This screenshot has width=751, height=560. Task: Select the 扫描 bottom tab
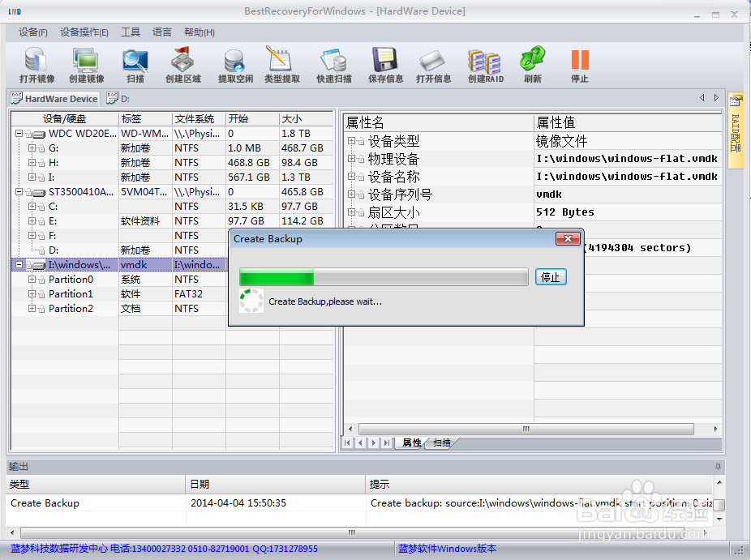click(x=441, y=442)
